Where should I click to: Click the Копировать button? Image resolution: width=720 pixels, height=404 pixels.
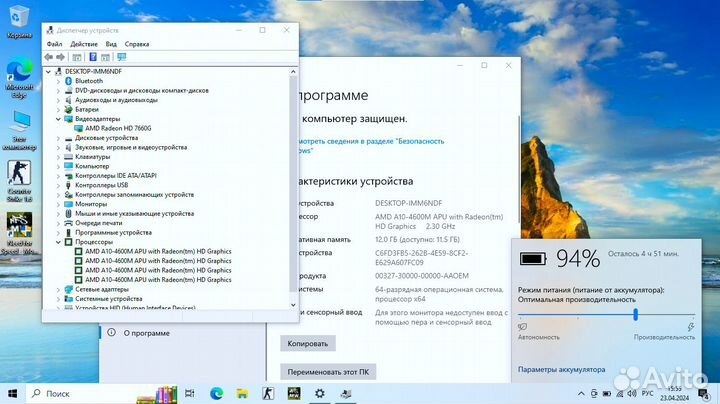click(307, 343)
